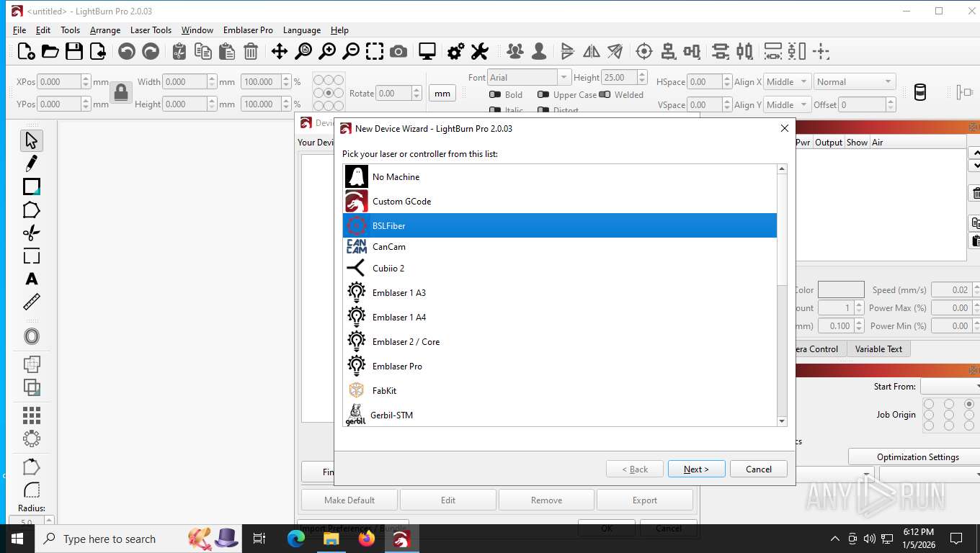Viewport: 980px width, 553px height.
Task: Open the Laser Tools menu
Action: 151,30
